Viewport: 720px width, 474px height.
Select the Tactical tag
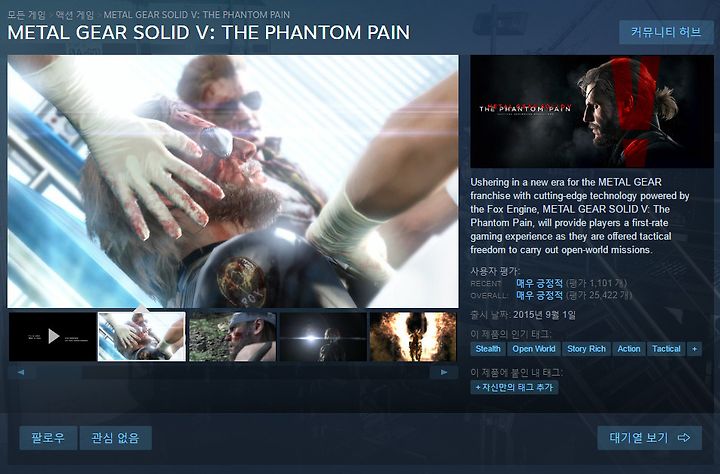click(x=666, y=349)
